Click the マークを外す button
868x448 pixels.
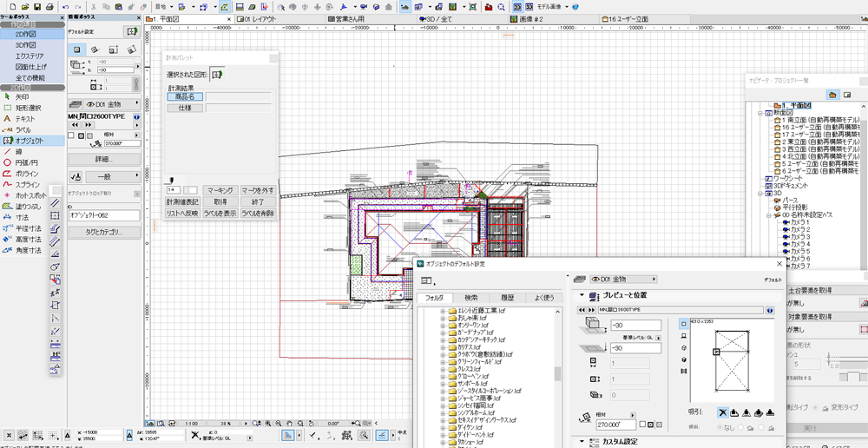258,190
